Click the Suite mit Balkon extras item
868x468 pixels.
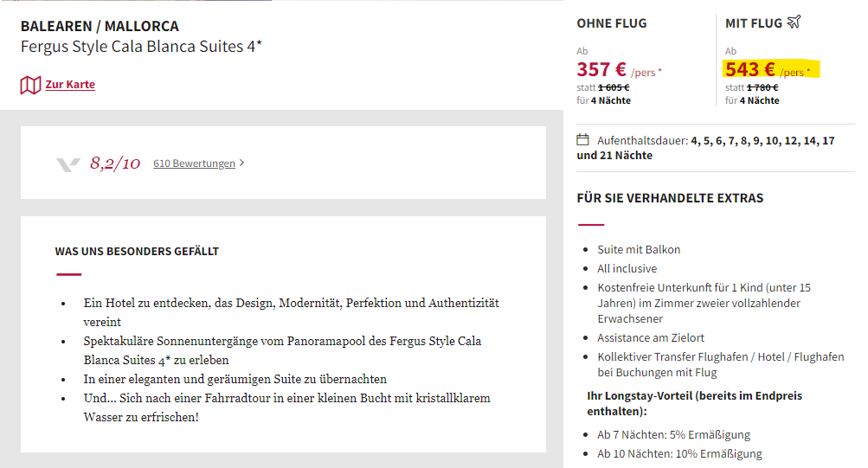(x=639, y=249)
